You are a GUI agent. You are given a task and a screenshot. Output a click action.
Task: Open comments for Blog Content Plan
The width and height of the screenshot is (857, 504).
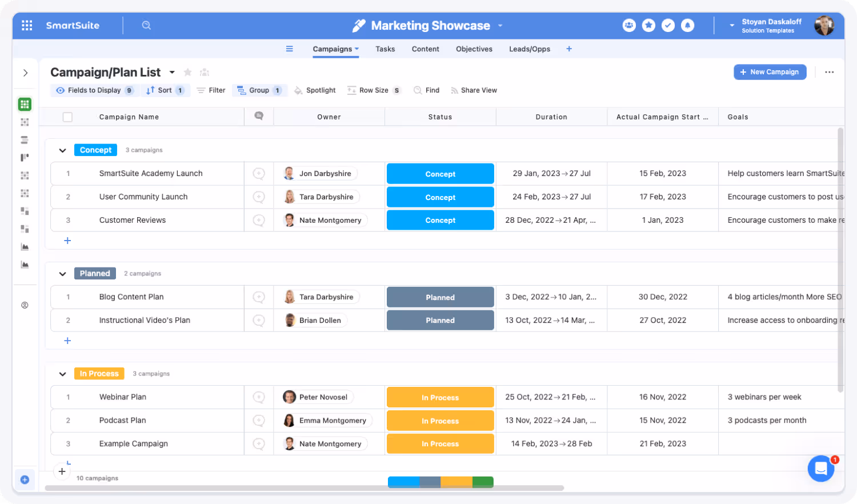click(259, 297)
